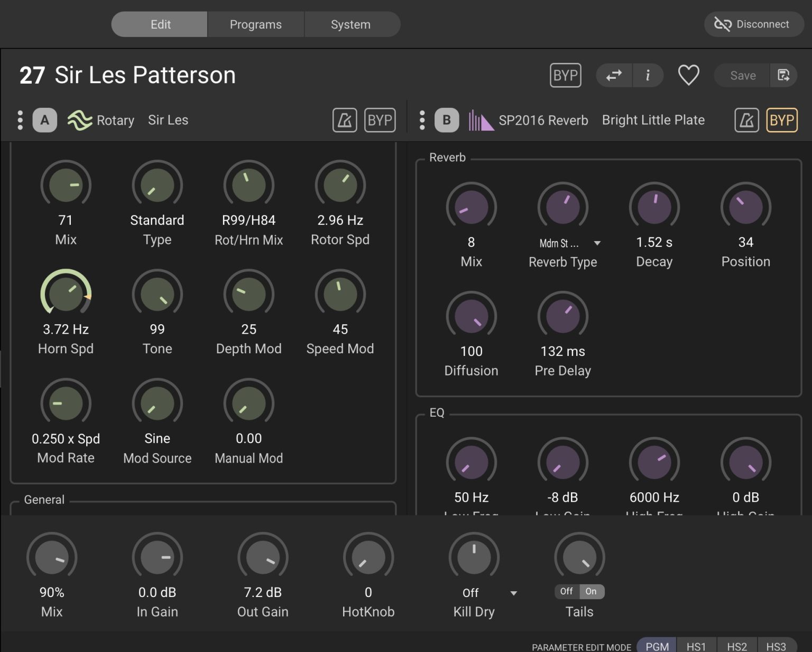This screenshot has width=812, height=652.
Task: Click the swap A/B arrows icon
Action: pos(614,76)
